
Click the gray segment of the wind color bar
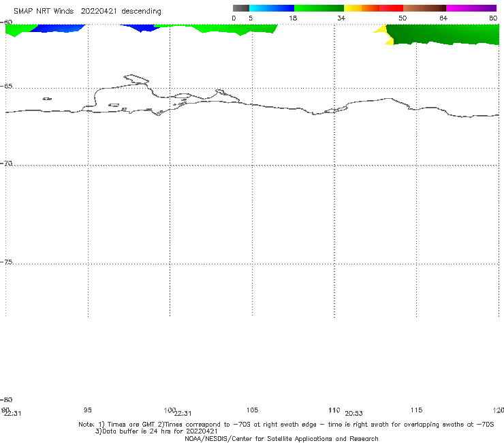point(240,8)
